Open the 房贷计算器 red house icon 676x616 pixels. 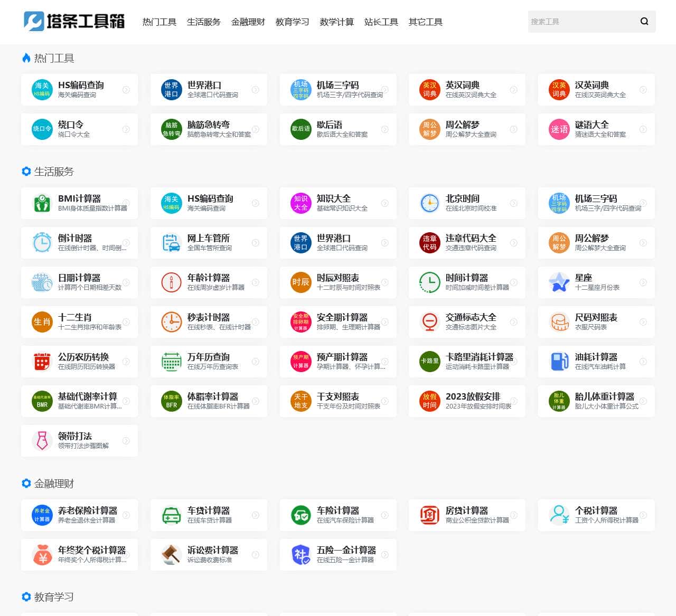429,515
